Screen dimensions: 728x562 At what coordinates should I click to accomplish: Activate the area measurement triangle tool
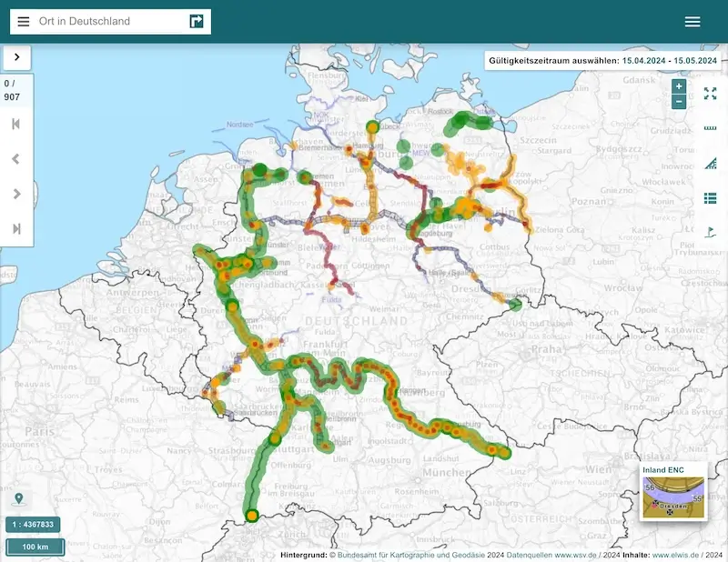(x=710, y=164)
